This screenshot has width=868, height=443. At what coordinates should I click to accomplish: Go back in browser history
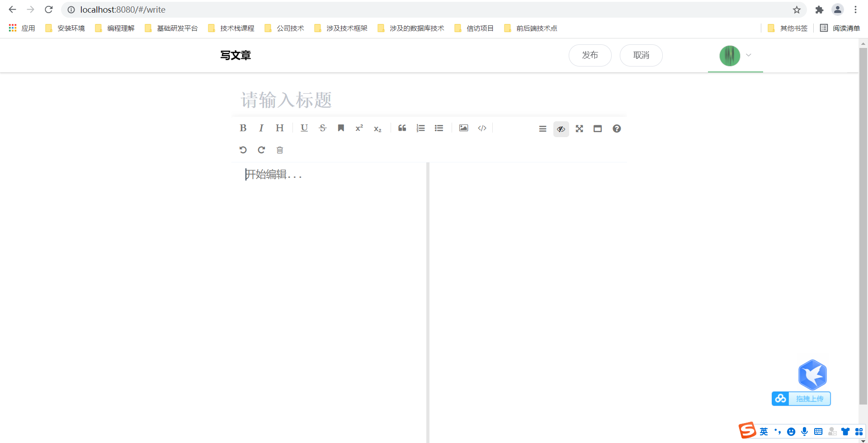coord(12,10)
